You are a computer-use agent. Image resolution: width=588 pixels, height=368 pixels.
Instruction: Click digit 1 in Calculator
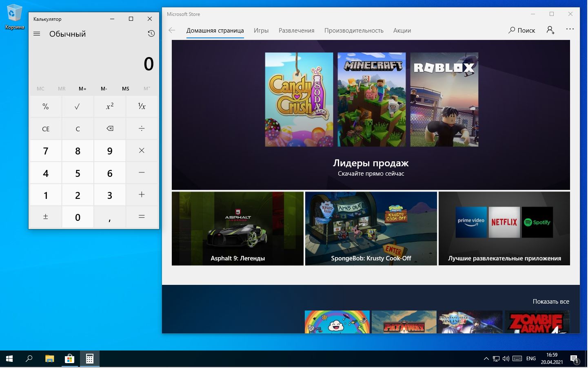point(46,195)
